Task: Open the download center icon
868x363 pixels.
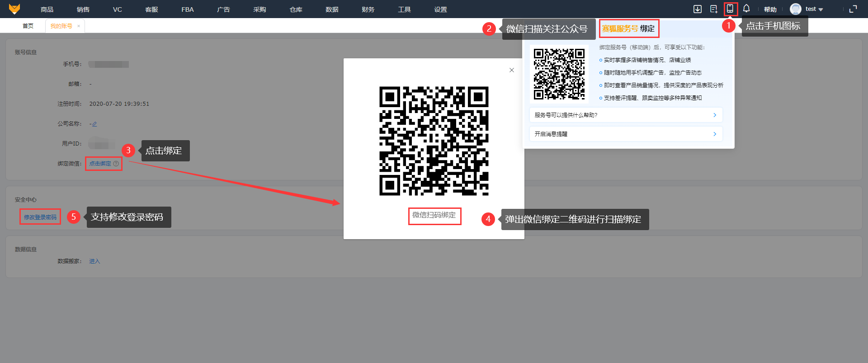Action: point(698,9)
